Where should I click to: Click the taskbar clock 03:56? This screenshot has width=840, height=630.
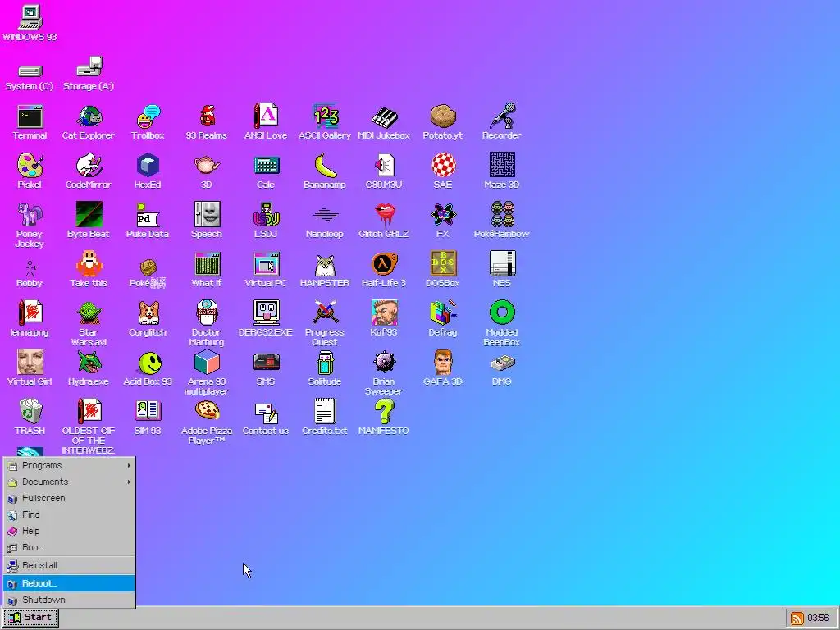[818, 619]
